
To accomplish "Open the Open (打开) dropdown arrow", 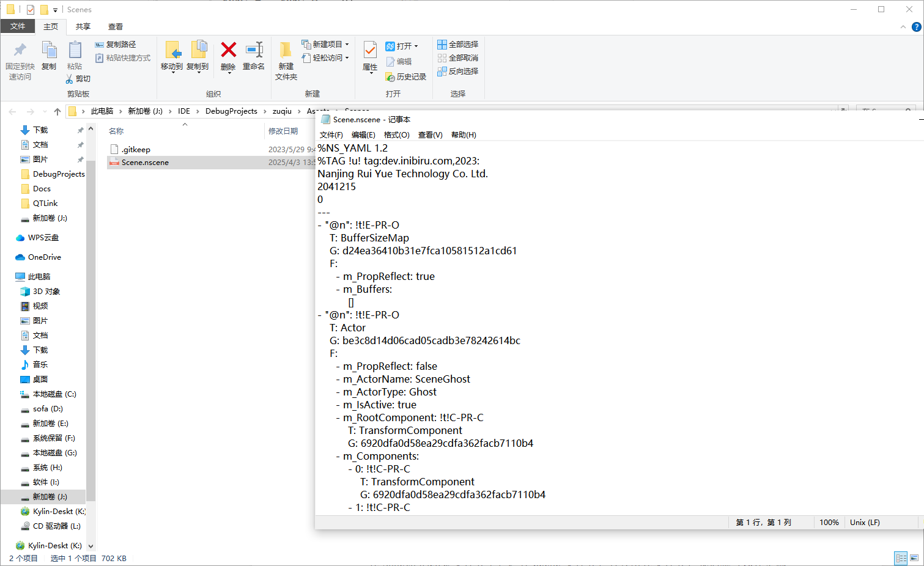I will point(416,46).
